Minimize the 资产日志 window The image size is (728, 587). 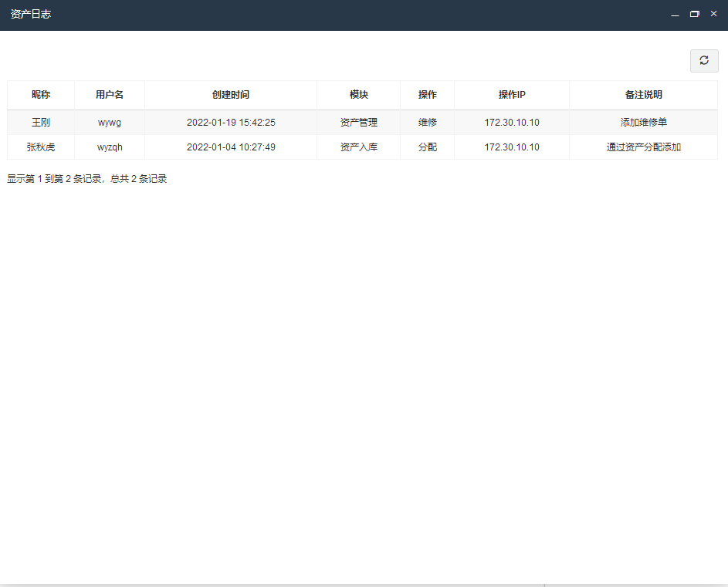point(675,15)
